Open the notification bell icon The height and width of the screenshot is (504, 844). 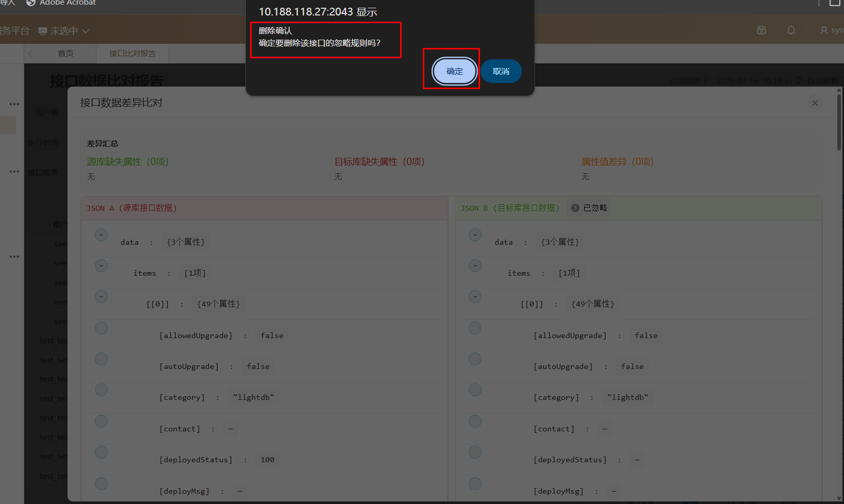tap(791, 30)
